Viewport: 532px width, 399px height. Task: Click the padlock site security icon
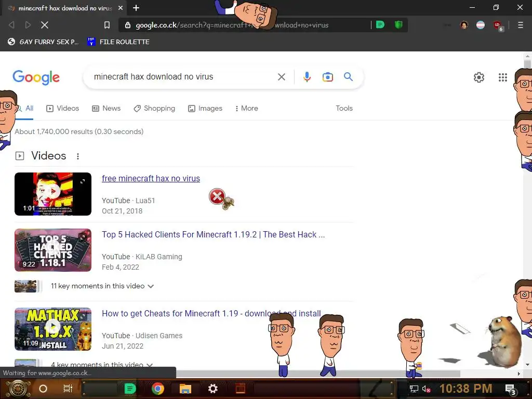128,25
